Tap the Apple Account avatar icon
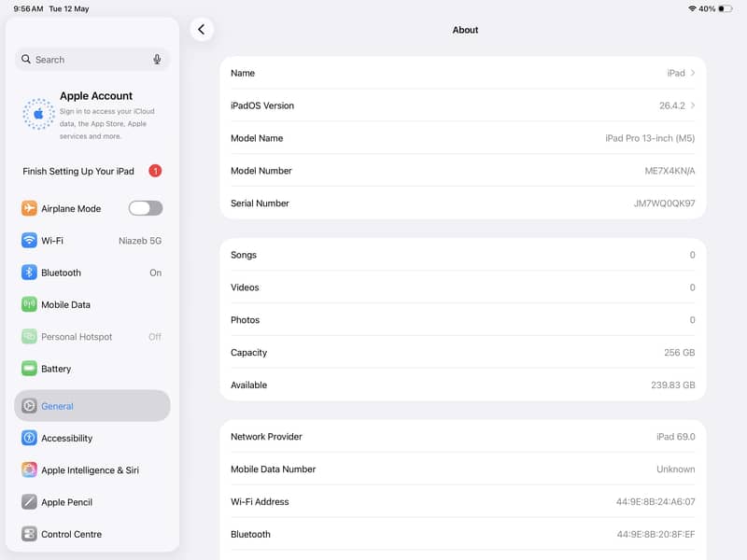 38,114
